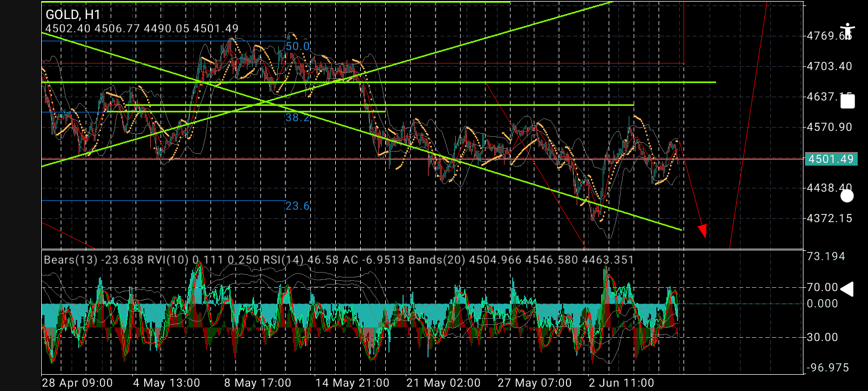Tap the 38.2 Fibonacci level label
868x391 pixels.
tap(297, 117)
